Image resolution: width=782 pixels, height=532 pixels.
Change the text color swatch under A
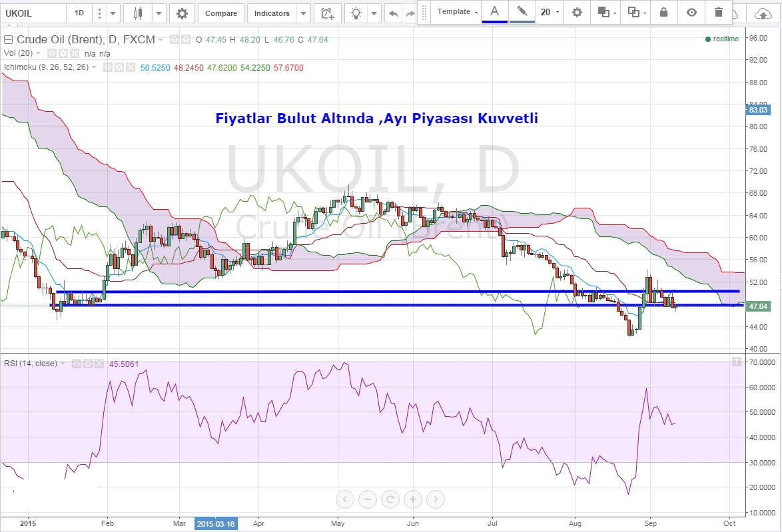coord(494,13)
